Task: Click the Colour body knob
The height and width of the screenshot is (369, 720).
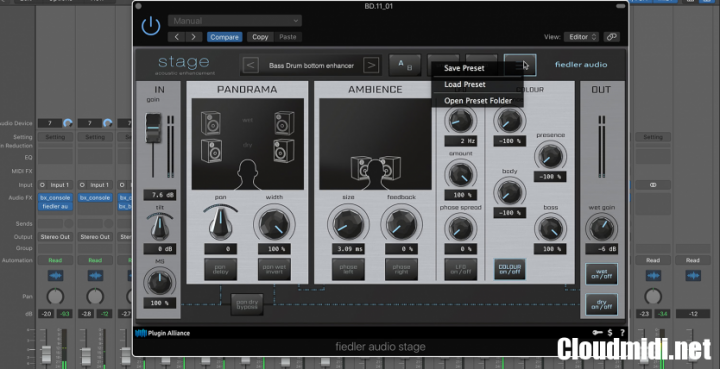Action: 510,192
